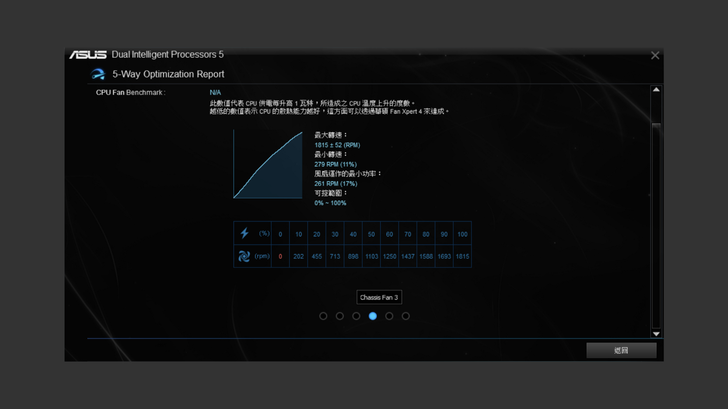Click the 5-Way Optimization Report icon
The image size is (728, 409).
[x=98, y=74]
